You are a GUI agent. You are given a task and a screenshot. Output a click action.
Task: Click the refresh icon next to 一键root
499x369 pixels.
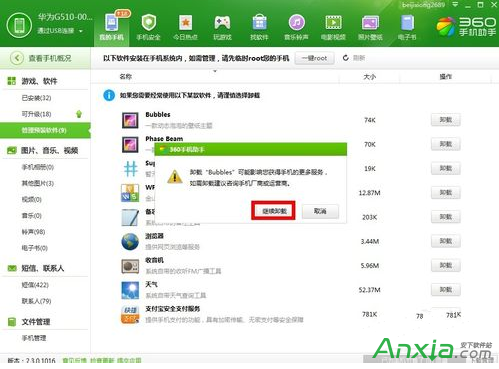[346, 58]
